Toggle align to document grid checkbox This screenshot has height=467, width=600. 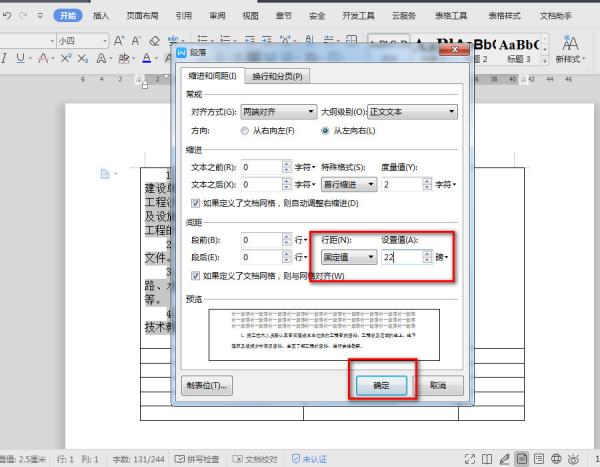(194, 275)
